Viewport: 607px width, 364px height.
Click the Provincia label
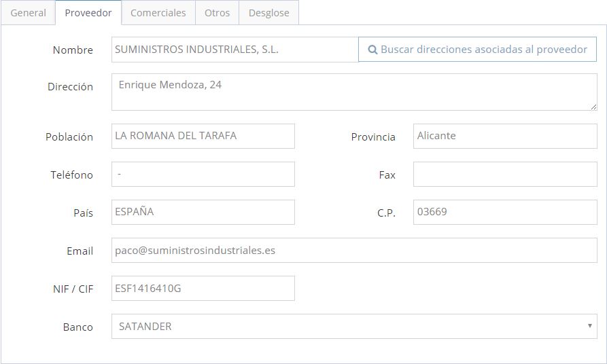pos(373,137)
